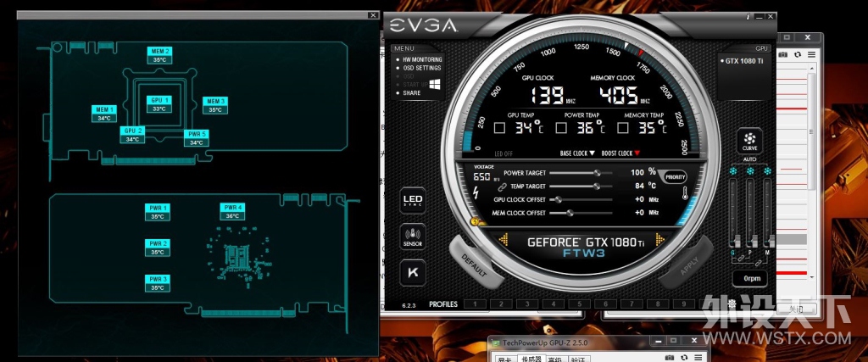
Task: Select the GTX 1080 Ti GPU entry
Action: (744, 61)
